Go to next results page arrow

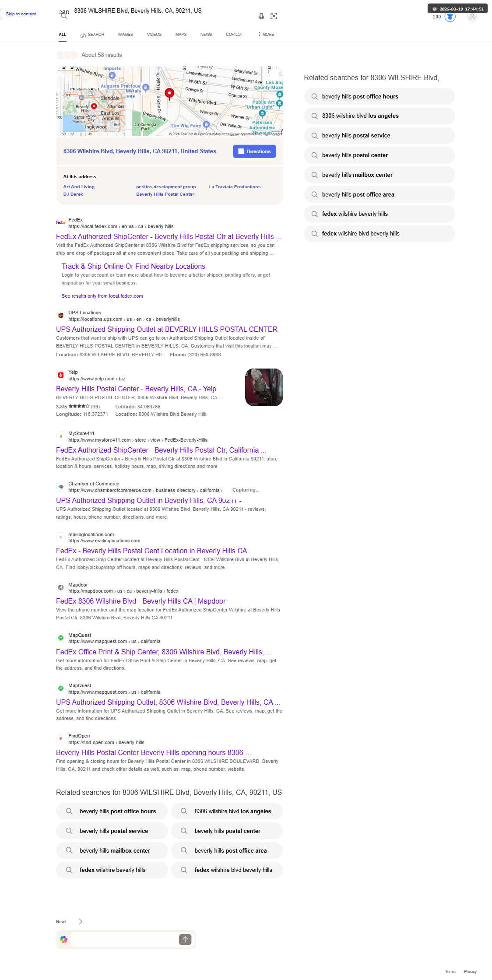(x=81, y=921)
